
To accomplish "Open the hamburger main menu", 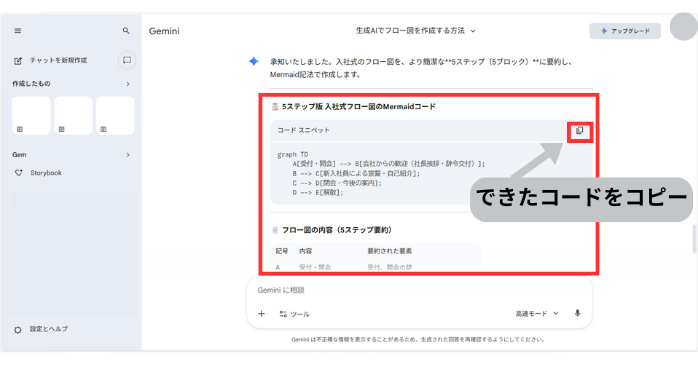I will 18,31.
